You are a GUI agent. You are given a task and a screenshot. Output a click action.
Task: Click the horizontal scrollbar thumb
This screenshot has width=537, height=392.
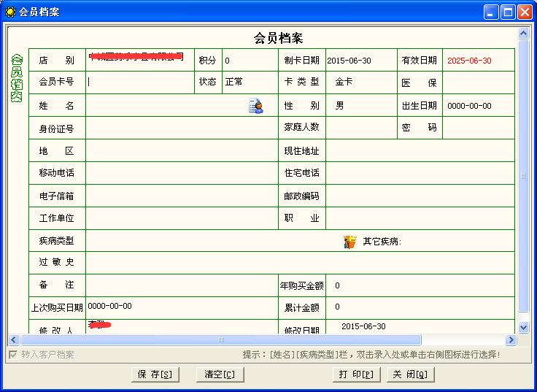220,340
